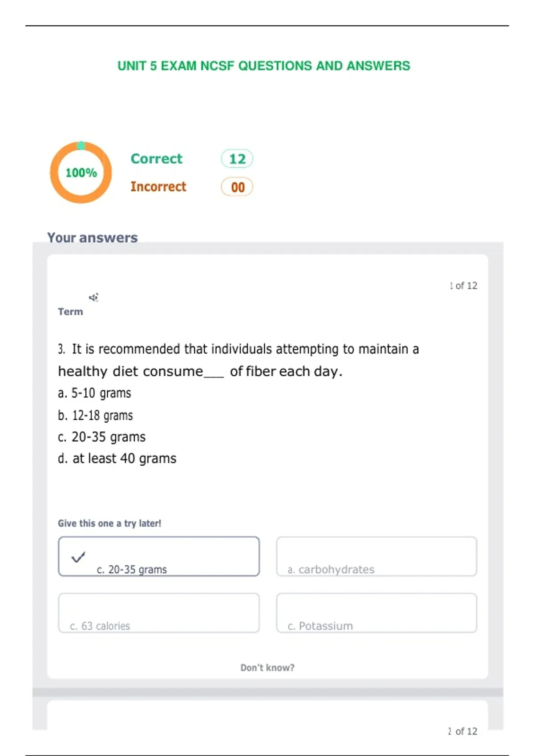Click the 2 of 12 question counter

coord(462,731)
